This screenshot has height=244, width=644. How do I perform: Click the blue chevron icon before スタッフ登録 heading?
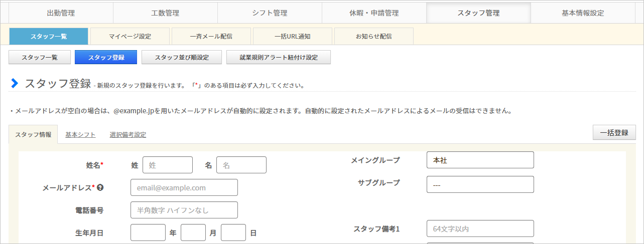pos(15,83)
